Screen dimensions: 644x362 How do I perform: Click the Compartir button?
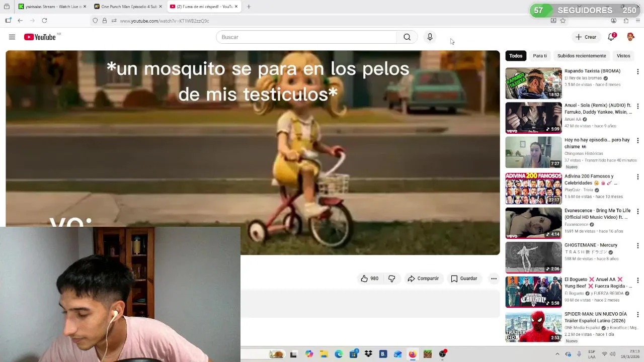pos(423,279)
